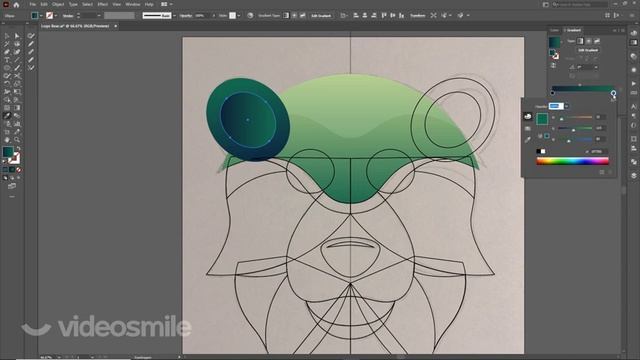Set the toolbar fill to None
Screen dimensions: 640x360
[18, 170]
